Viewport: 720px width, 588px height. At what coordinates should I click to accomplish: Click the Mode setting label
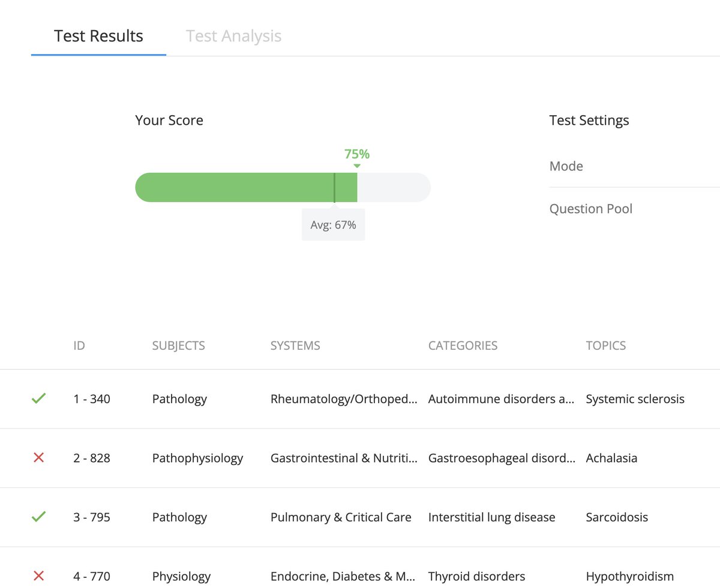tap(566, 166)
